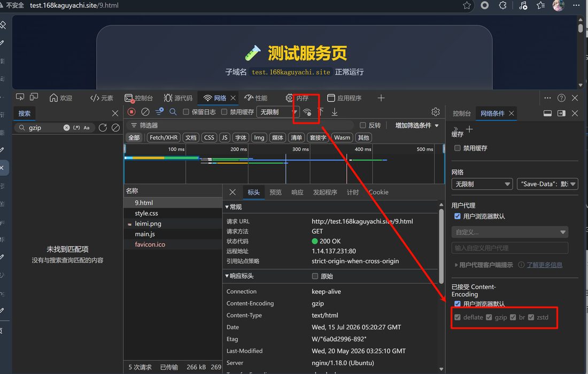Screen dimensions: 588x374
Task: Uncheck Content-Encoding browser default checkbox
Action: [x=458, y=303]
